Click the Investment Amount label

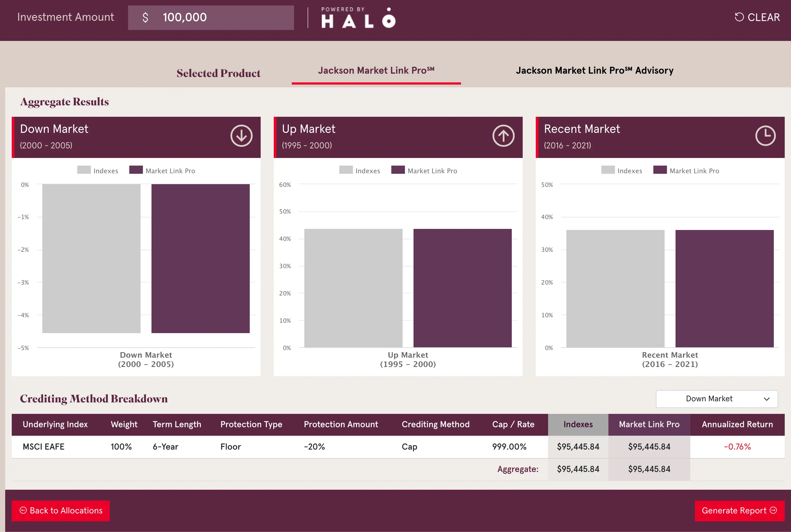tap(66, 17)
